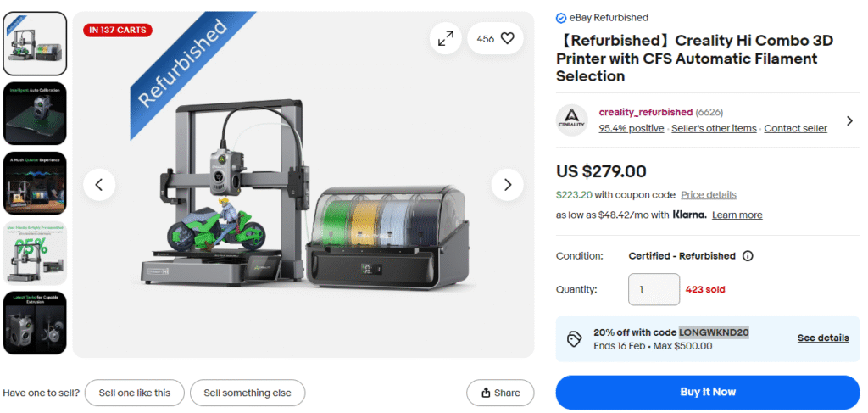
Task: Select the 95% pre-assembled thumbnail
Action: (35, 253)
